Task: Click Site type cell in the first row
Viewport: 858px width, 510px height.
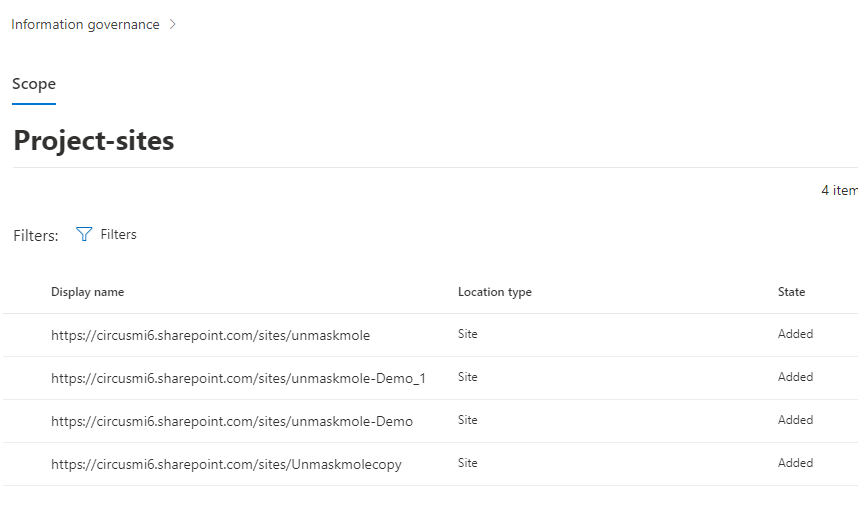Action: 468,334
